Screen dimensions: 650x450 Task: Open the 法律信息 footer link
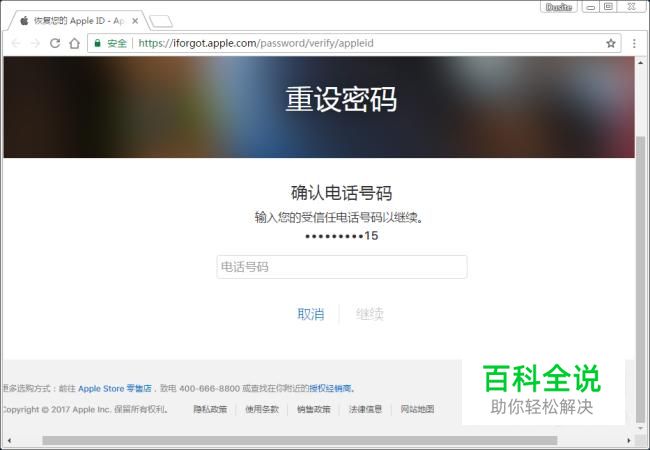[x=365, y=409]
